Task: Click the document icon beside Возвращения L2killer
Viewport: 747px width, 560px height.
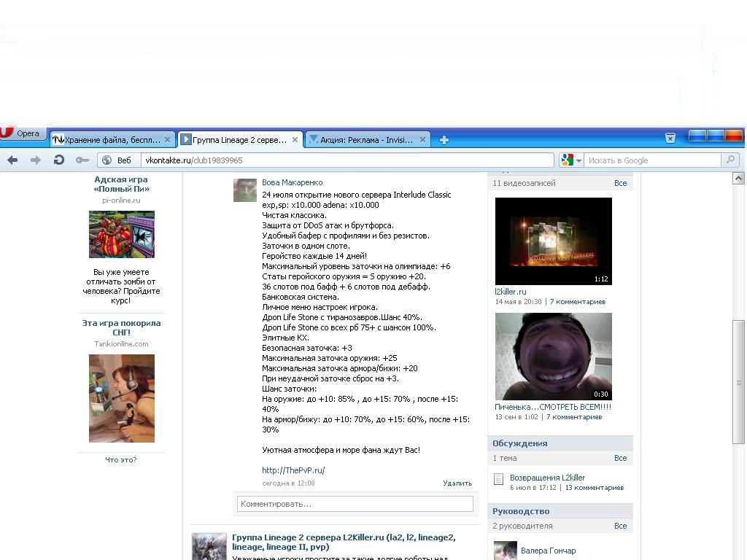Action: [499, 479]
